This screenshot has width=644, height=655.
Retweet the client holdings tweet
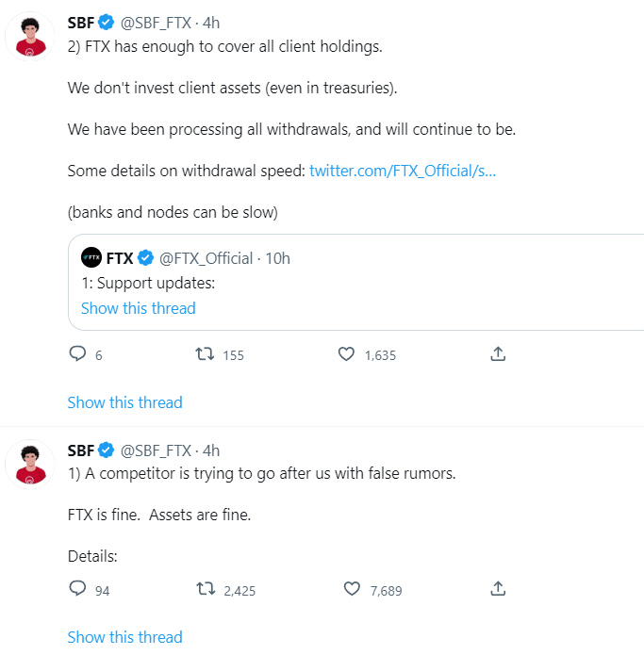204,354
